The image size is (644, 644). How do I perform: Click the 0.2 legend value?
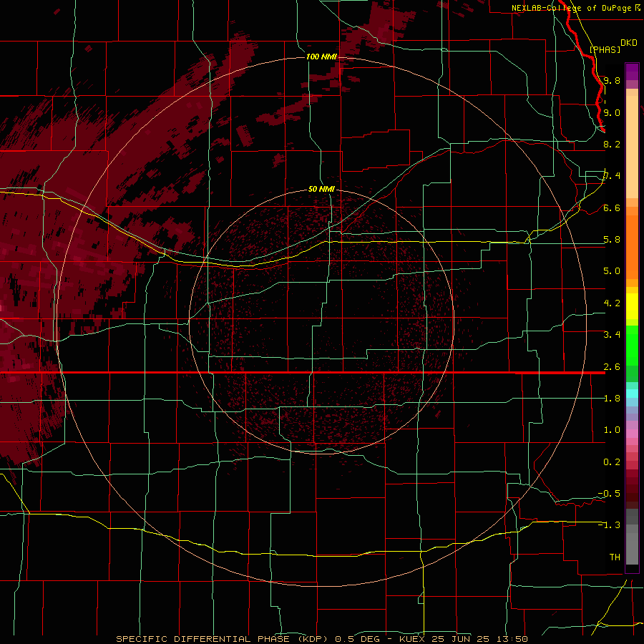coord(612,462)
